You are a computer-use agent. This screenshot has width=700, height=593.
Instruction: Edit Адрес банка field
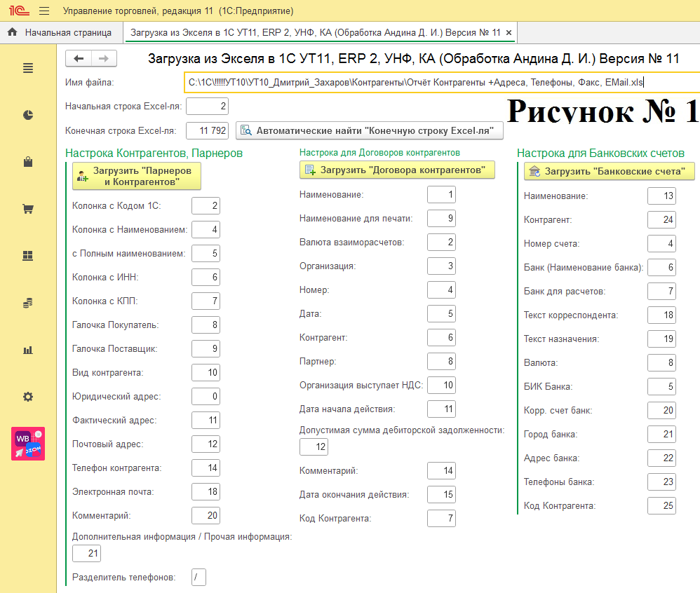pos(661,458)
